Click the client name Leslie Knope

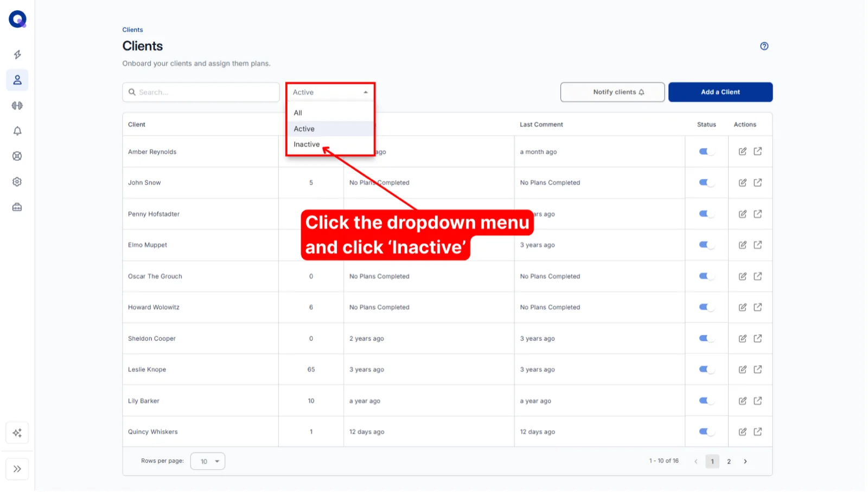(147, 370)
